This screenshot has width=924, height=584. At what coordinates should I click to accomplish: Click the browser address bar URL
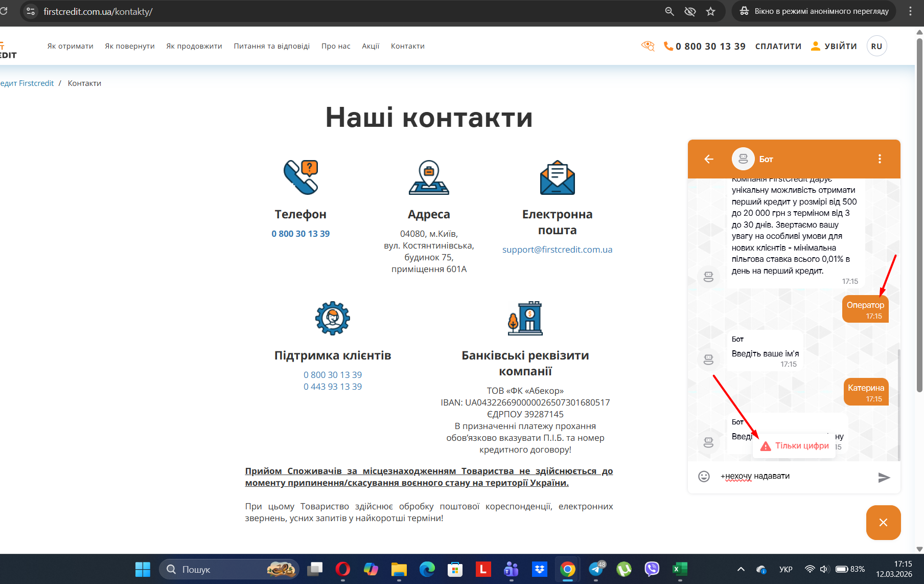[98, 11]
